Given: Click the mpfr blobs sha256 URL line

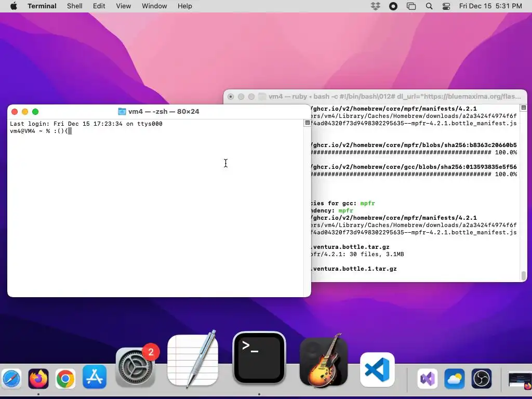Looking at the screenshot, I should tap(414, 145).
